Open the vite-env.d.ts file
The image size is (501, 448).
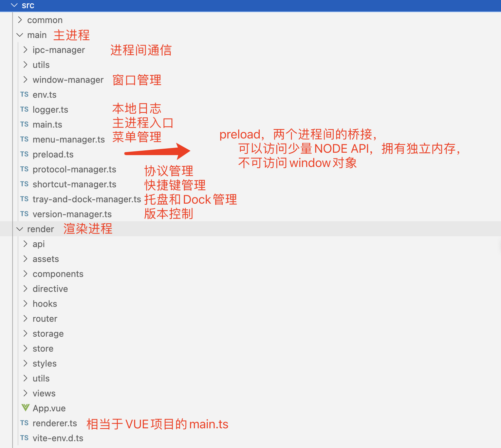coord(58,438)
